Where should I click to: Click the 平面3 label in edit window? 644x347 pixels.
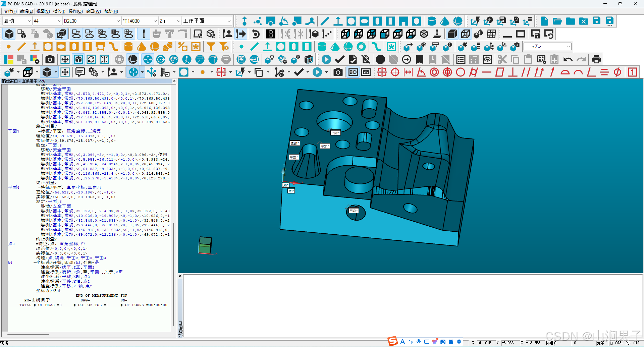point(14,131)
